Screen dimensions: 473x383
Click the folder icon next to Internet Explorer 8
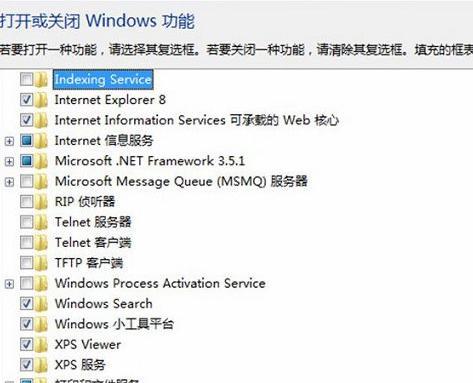(x=41, y=100)
